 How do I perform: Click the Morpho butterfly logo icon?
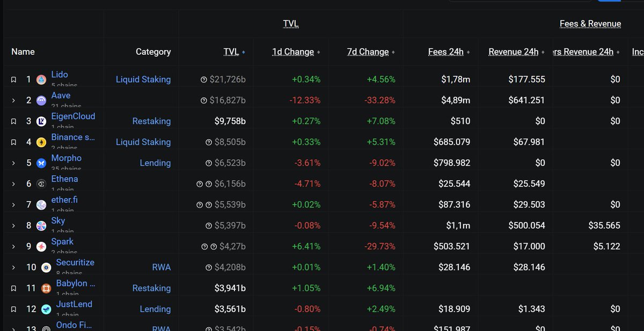coord(41,163)
